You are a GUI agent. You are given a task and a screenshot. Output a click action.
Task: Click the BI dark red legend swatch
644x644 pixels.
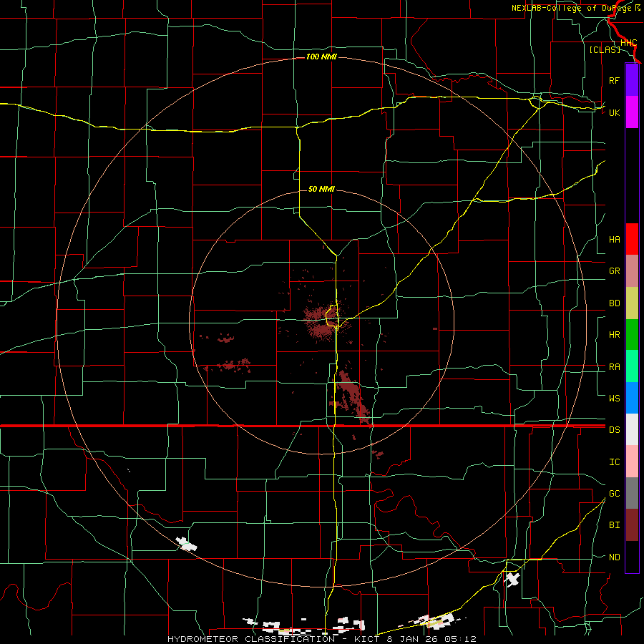click(x=632, y=525)
